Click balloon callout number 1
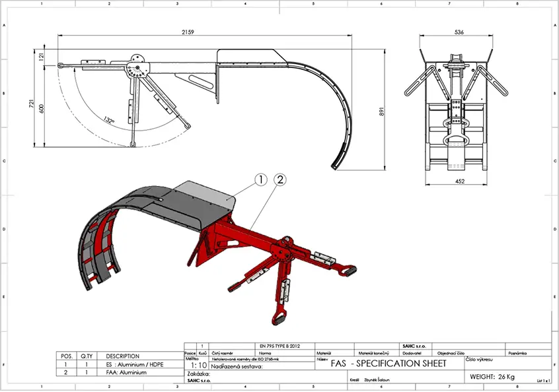559x392 pixels. click(261, 180)
